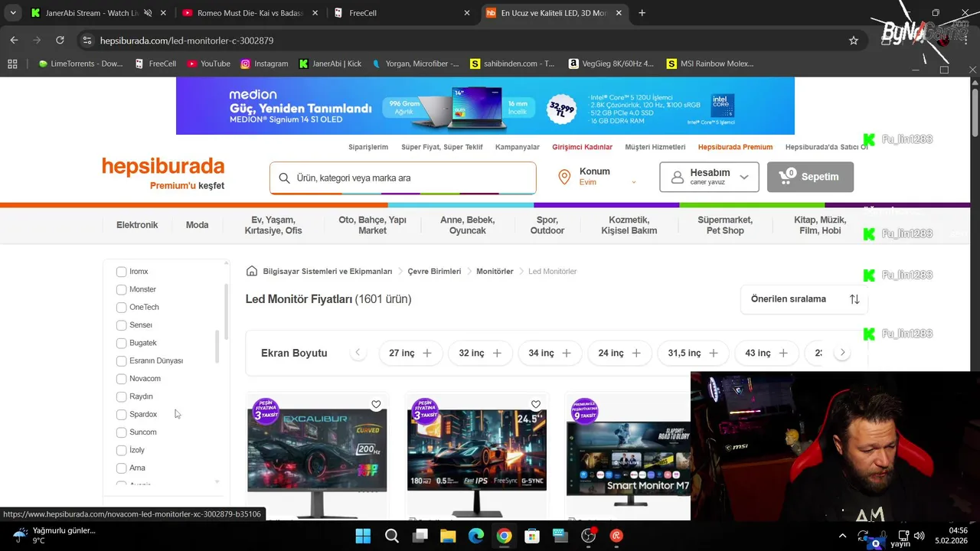Open the tab search chevron

13,13
